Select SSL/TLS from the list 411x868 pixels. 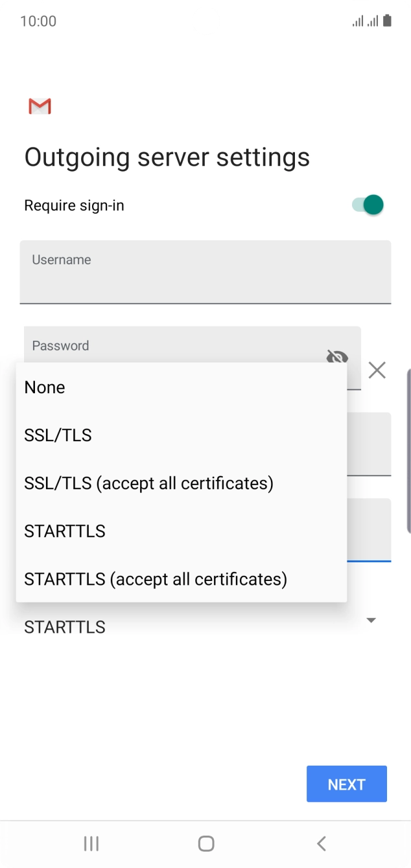pyautogui.click(x=57, y=435)
